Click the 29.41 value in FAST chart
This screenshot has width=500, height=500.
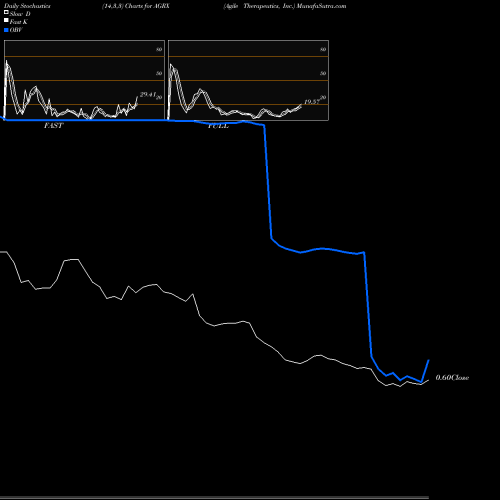pyautogui.click(x=148, y=95)
